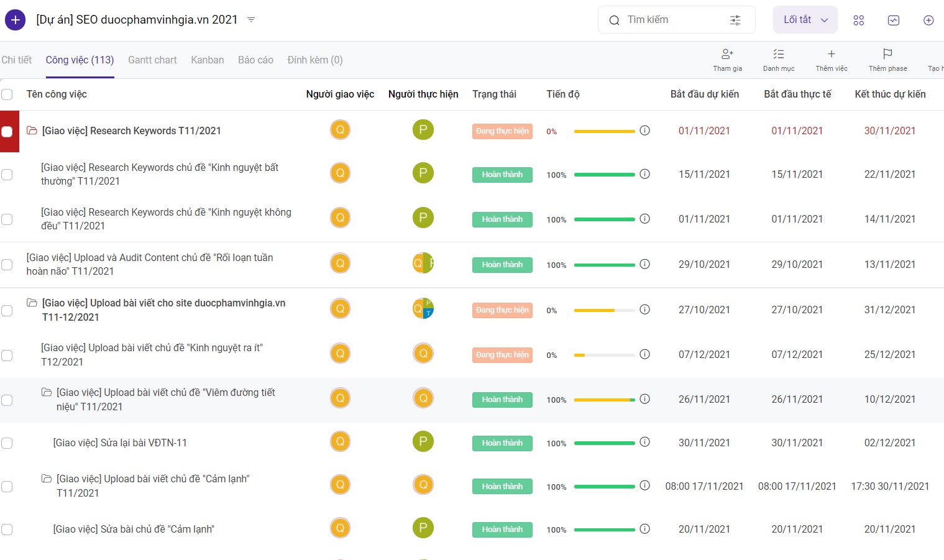The width and height of the screenshot is (944, 560).
Task: Tick the select-all checkbox in header
Action: coord(7,94)
